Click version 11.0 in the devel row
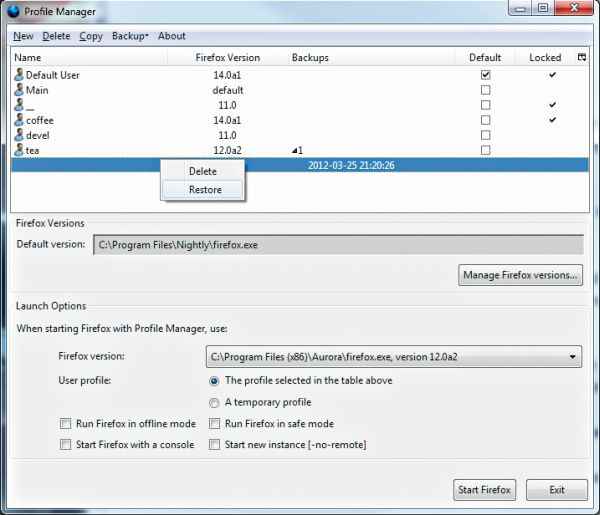 point(227,135)
